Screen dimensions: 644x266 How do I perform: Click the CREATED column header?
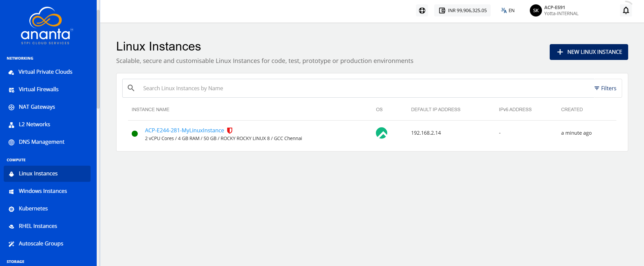coord(572,109)
